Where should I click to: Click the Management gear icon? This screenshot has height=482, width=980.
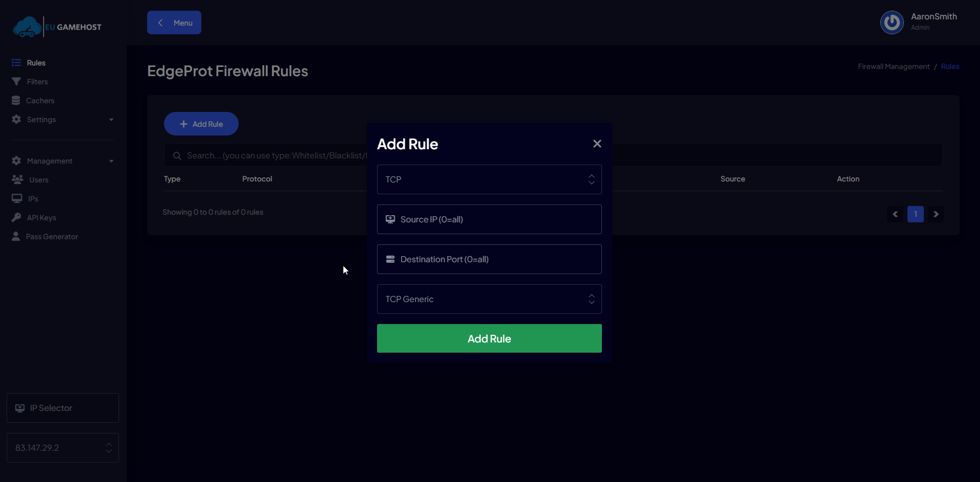tap(16, 160)
